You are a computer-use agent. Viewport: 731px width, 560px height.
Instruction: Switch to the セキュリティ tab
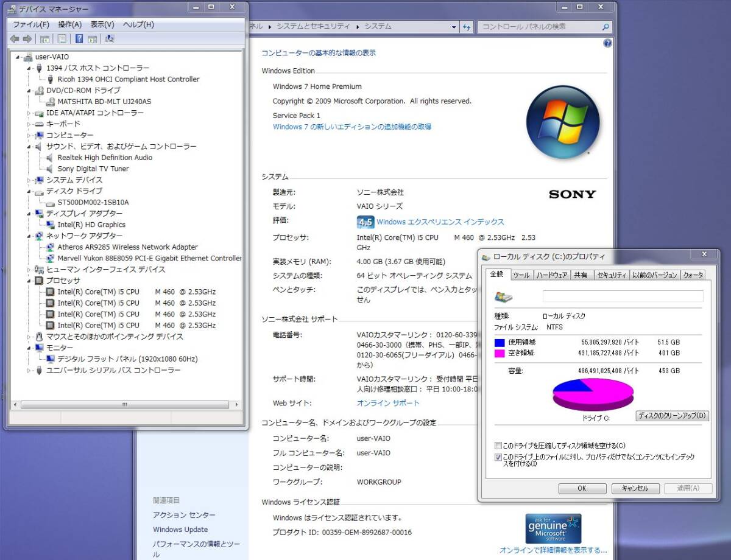click(x=612, y=275)
